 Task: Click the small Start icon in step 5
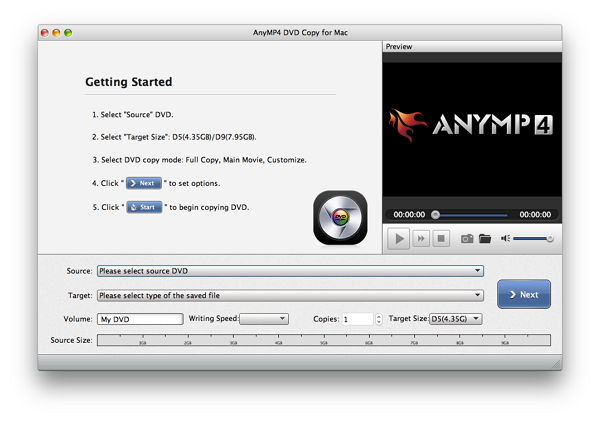[x=144, y=207]
